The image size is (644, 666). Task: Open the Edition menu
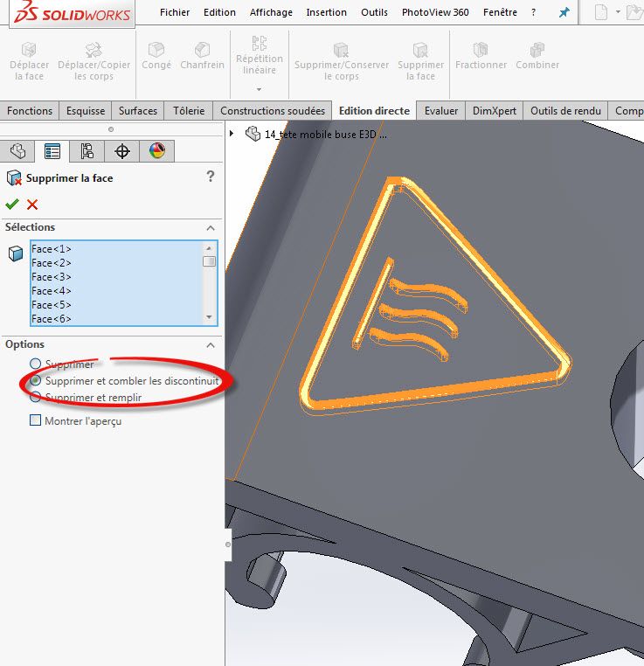point(219,12)
